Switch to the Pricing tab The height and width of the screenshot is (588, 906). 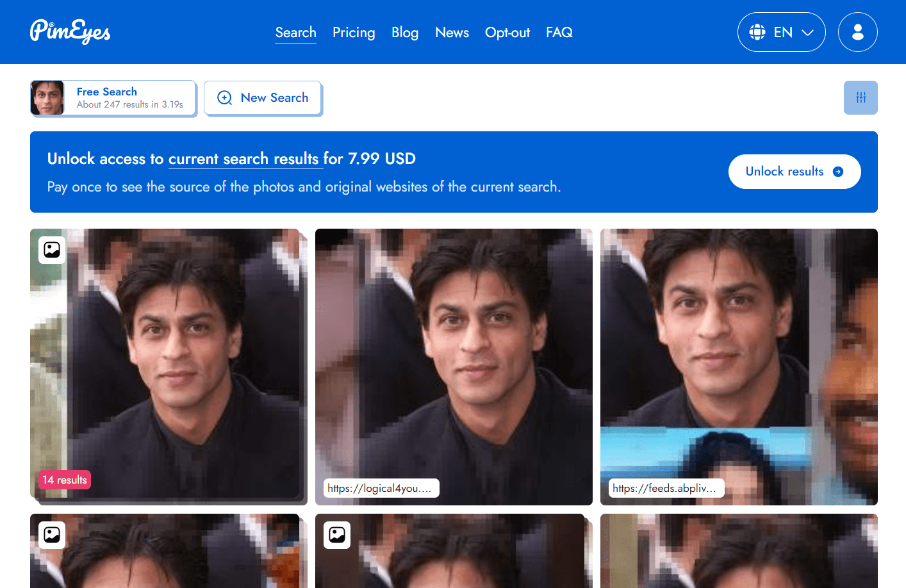click(354, 32)
